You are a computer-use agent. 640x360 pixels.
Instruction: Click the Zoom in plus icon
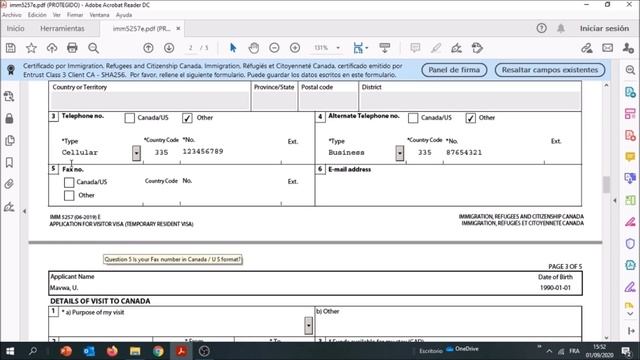coord(295,48)
